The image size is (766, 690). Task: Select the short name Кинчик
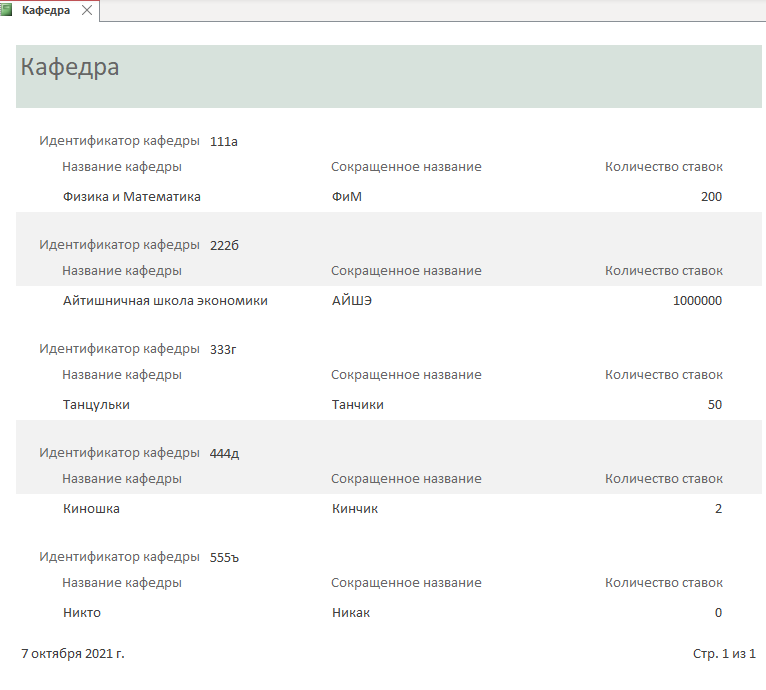355,509
